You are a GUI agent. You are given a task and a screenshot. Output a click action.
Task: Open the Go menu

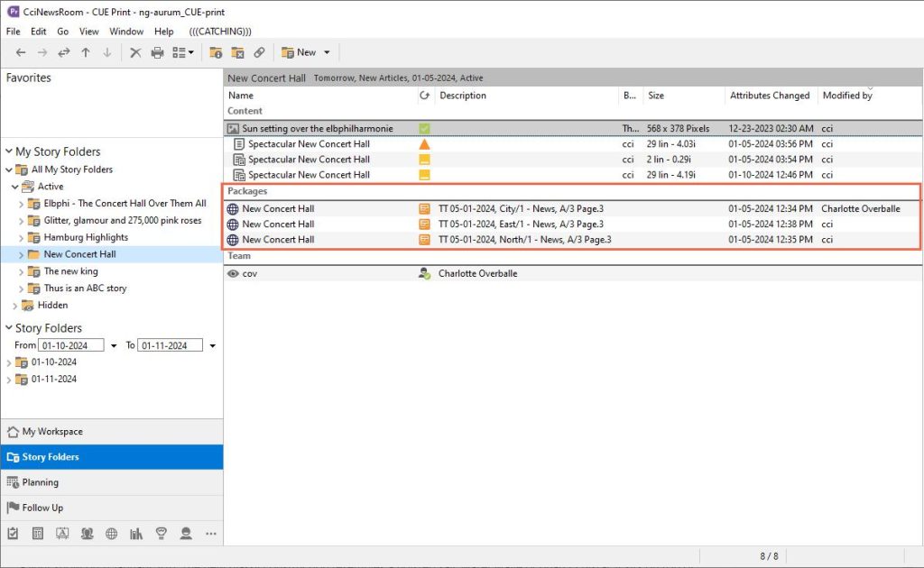coord(63,32)
